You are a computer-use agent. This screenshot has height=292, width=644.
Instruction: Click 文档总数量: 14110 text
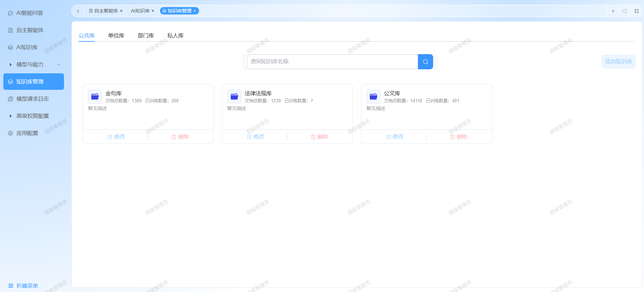[403, 101]
